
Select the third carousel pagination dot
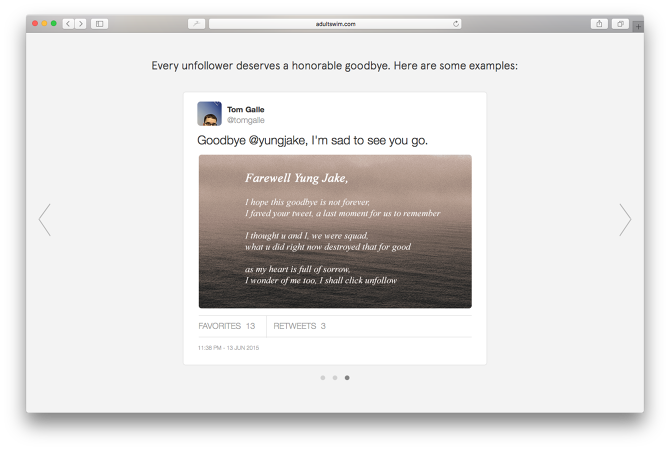click(347, 378)
